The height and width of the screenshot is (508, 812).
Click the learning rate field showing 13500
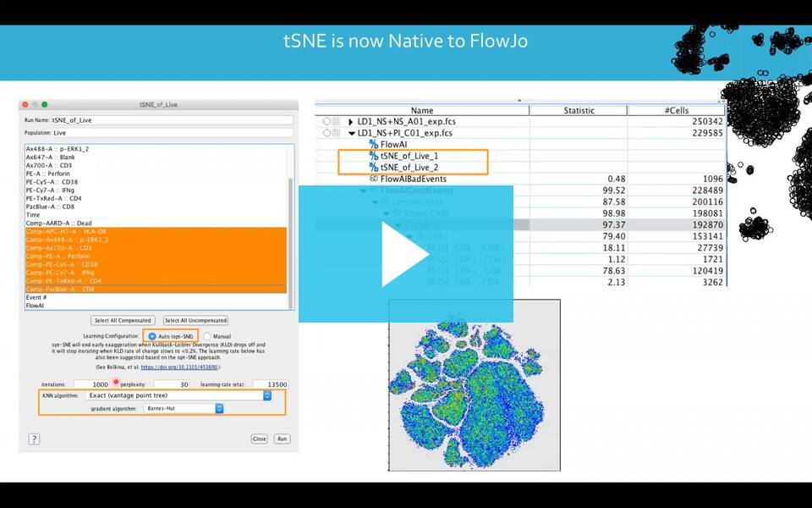pyautogui.click(x=271, y=384)
